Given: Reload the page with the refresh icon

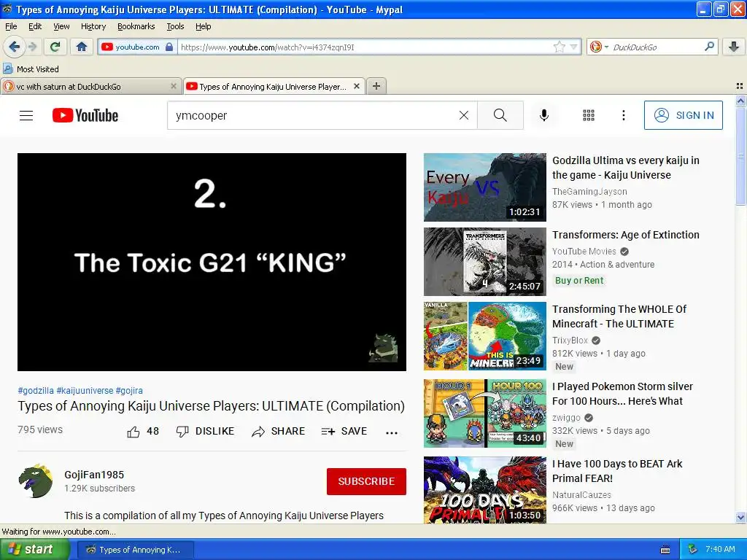Looking at the screenshot, I should tap(55, 47).
